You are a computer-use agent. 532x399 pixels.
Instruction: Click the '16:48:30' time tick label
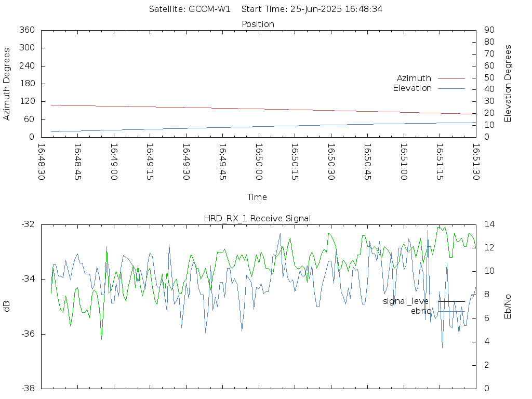pyautogui.click(x=41, y=162)
